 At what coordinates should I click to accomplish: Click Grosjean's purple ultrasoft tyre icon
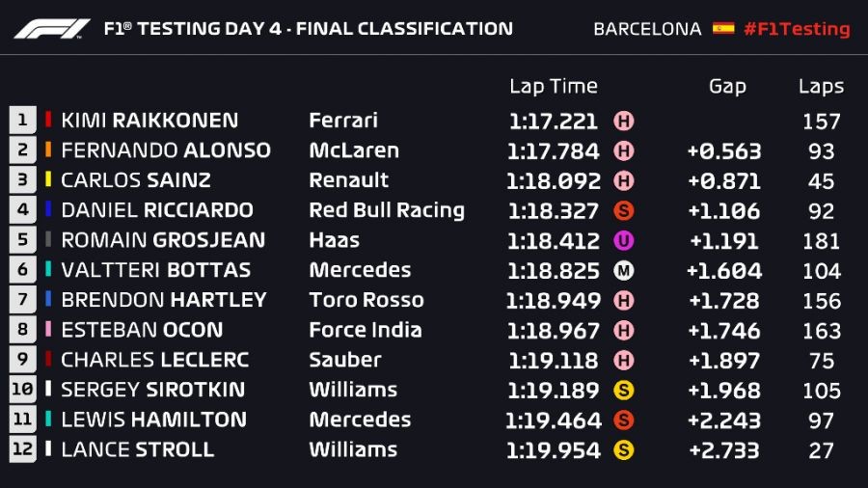click(624, 241)
